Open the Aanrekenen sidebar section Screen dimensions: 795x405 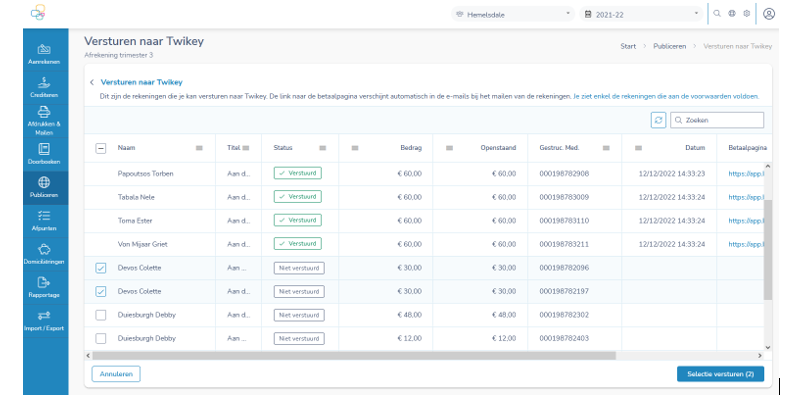44,54
